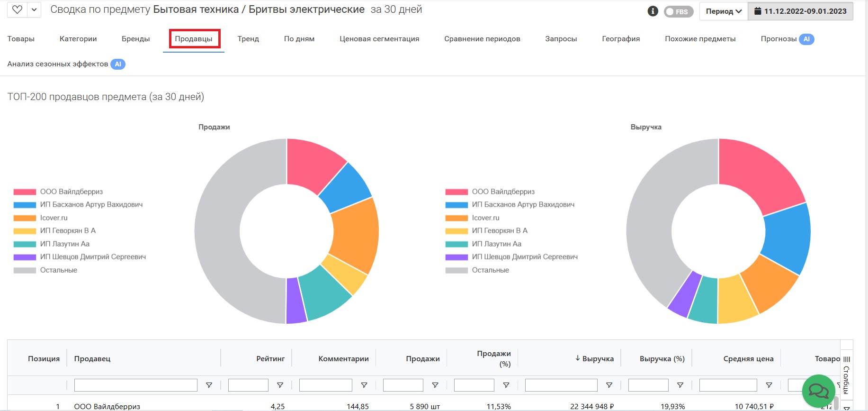The height and width of the screenshot is (411, 868).
Task: Click the heart favorite icon
Action: (18, 10)
